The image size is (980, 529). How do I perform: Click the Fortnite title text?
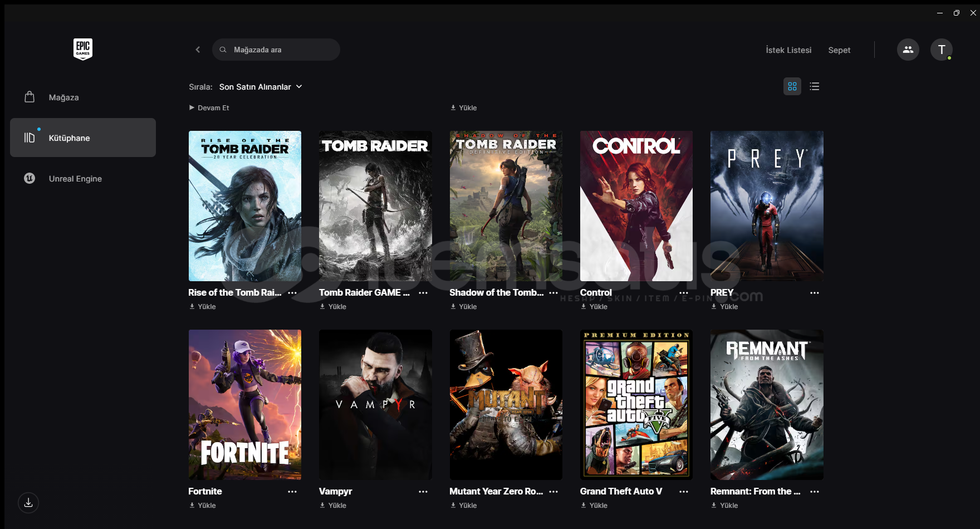[x=205, y=491]
